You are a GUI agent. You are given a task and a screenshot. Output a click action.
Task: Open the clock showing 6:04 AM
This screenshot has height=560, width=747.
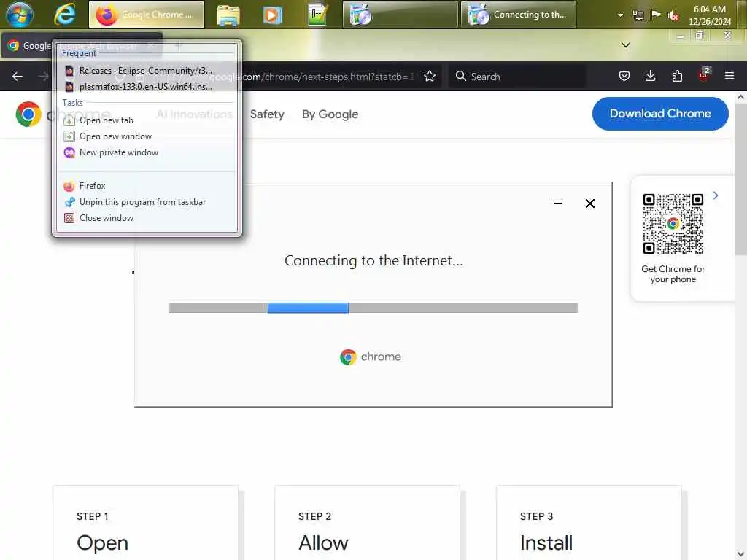(x=709, y=15)
